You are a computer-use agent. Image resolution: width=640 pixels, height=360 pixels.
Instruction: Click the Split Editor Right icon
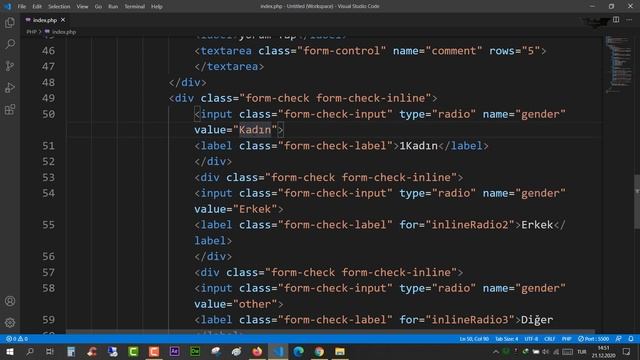click(x=616, y=20)
